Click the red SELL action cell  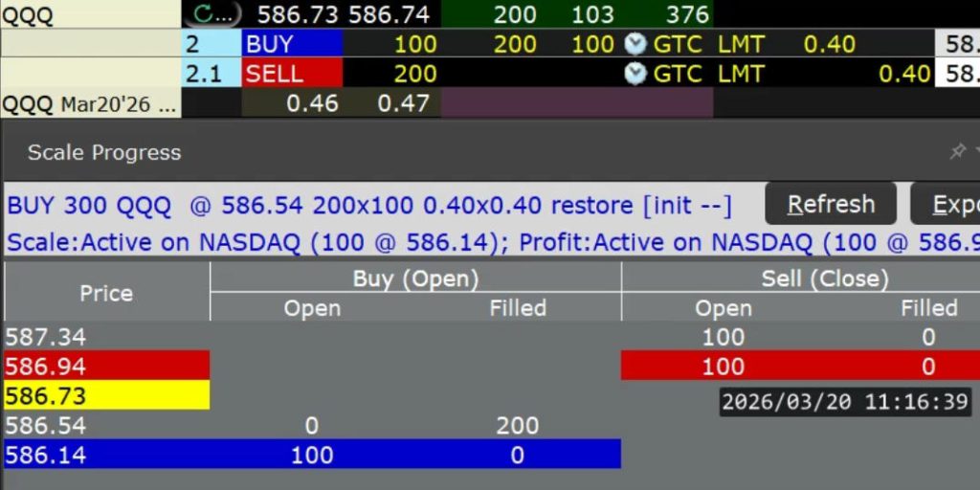[292, 74]
